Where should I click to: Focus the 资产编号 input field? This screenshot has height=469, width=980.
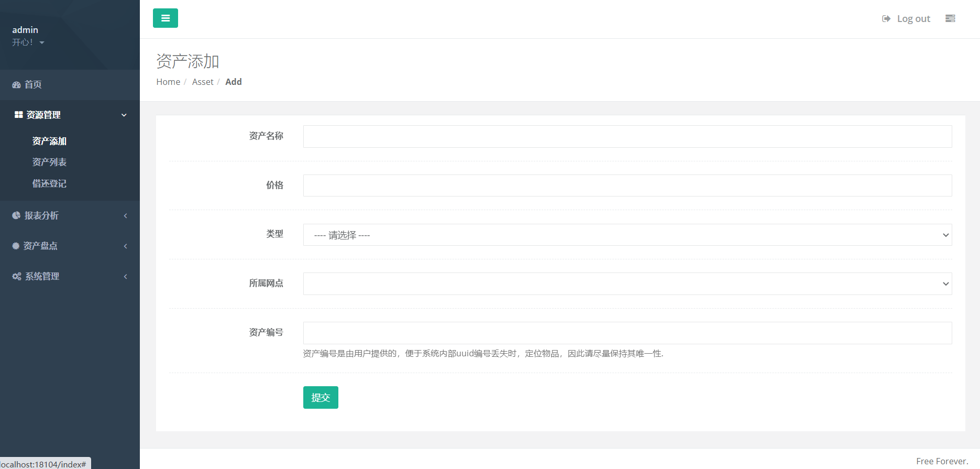(627, 333)
